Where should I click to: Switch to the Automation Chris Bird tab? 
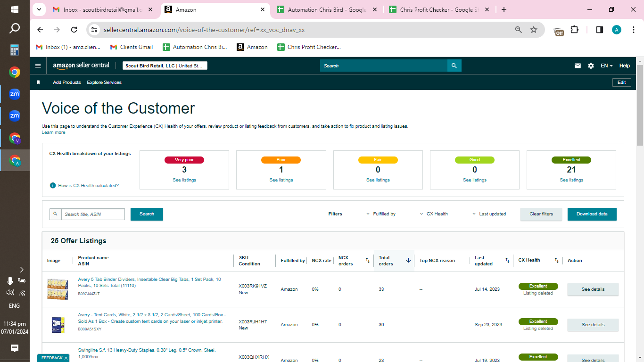click(326, 9)
